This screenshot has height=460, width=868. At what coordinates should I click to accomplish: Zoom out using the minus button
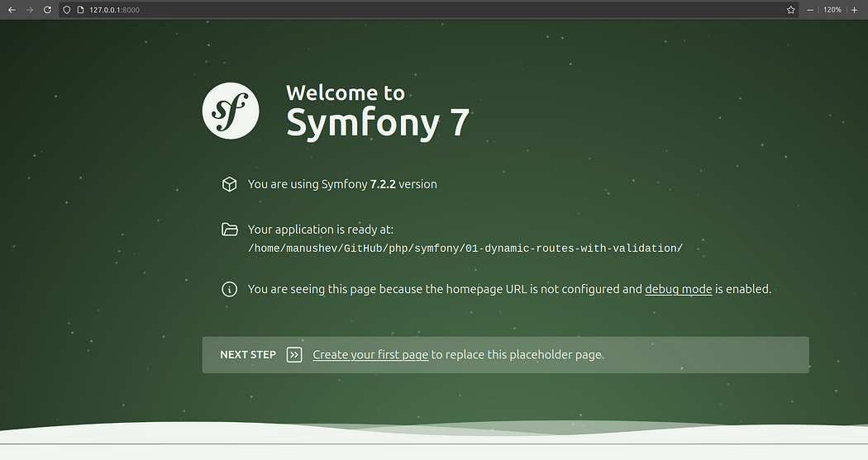point(810,10)
